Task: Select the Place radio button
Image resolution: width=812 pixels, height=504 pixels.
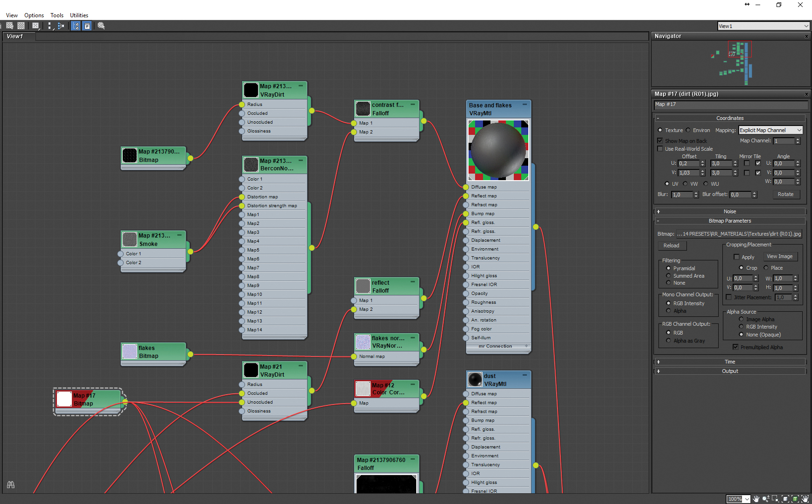Action: (766, 268)
